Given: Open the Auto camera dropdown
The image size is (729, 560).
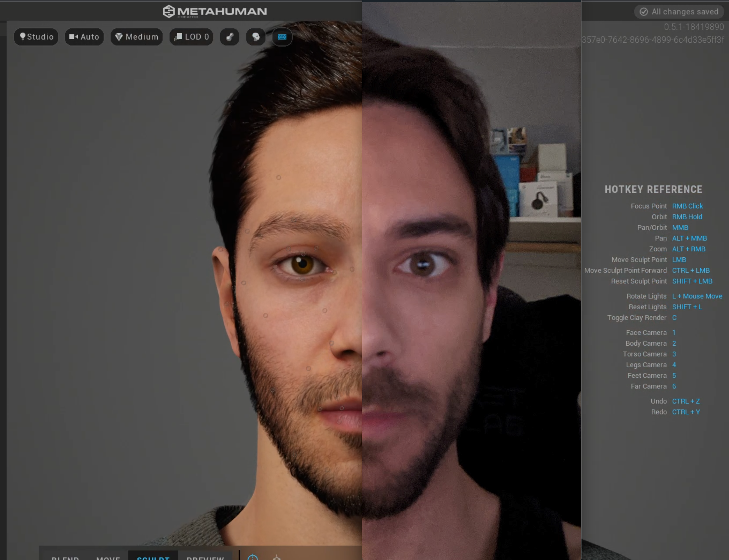Looking at the screenshot, I should (84, 37).
